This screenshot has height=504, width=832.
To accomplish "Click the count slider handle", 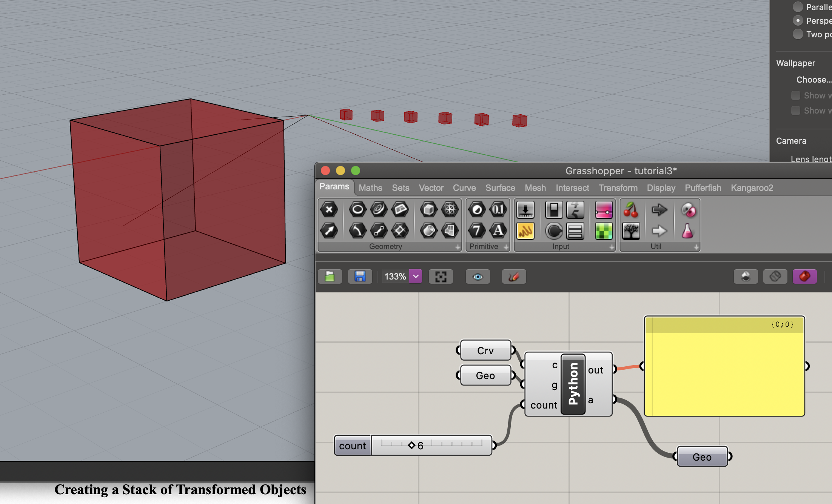I will (x=411, y=446).
